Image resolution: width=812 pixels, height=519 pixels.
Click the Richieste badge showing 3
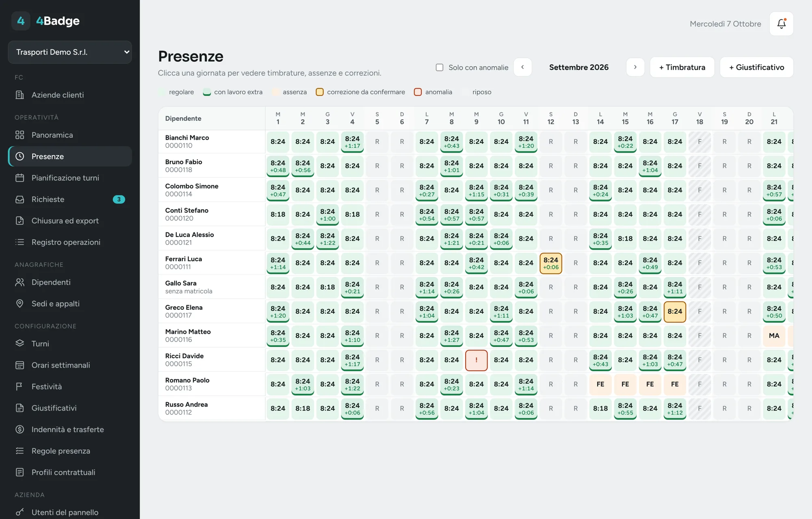click(119, 199)
